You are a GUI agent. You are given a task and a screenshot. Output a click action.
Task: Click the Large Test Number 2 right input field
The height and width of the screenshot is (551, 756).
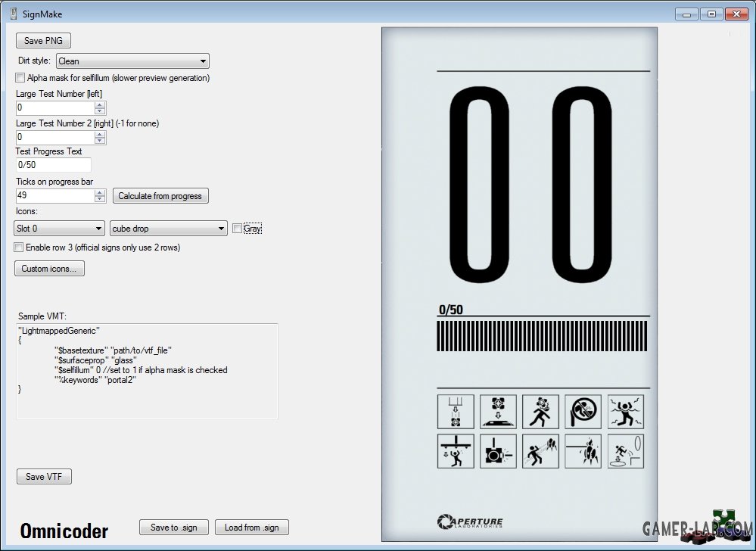click(x=55, y=138)
